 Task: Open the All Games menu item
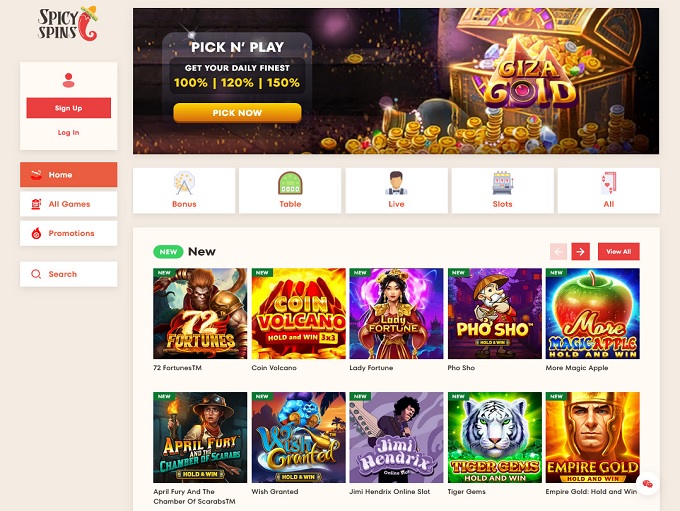click(x=69, y=204)
